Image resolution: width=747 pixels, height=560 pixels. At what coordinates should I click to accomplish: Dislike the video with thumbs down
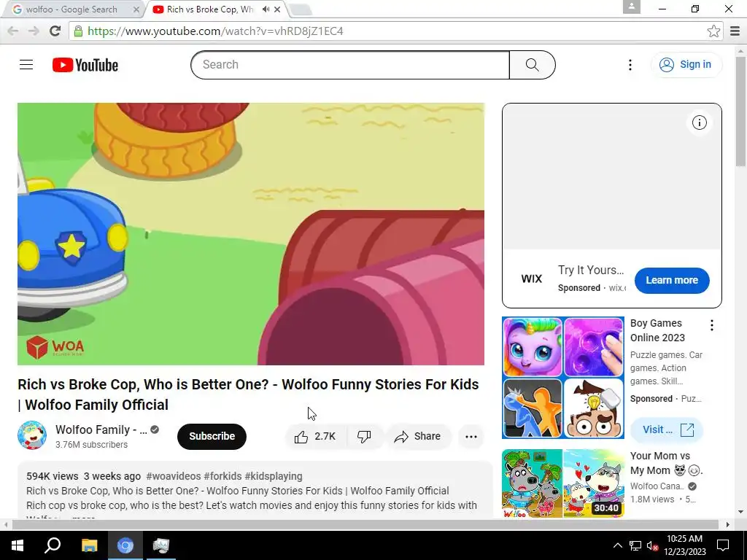(x=365, y=437)
